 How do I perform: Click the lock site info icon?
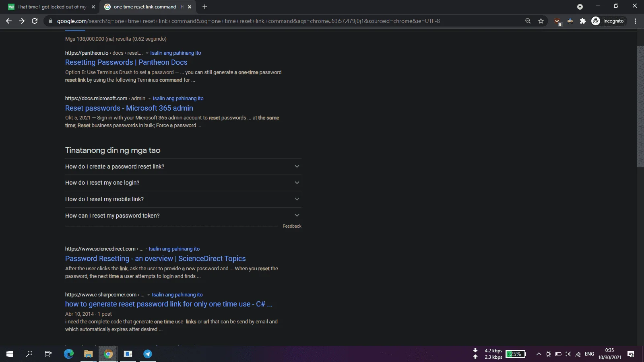point(50,21)
